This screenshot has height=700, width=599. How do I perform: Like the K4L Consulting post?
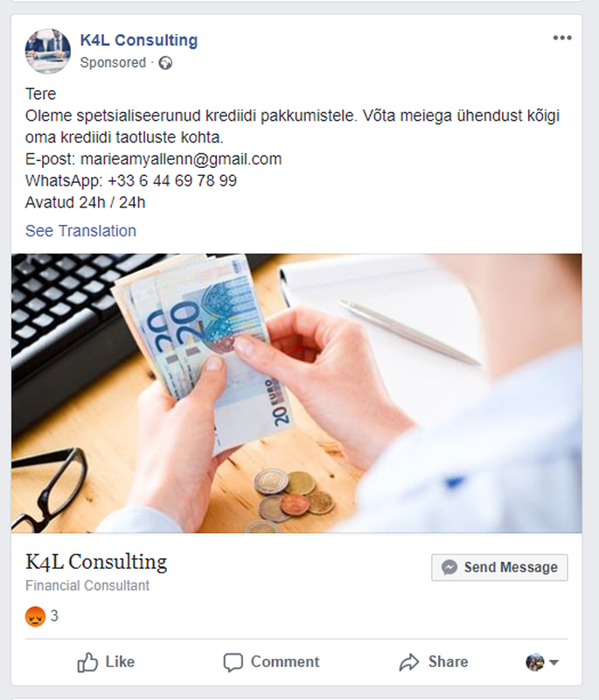[x=106, y=662]
